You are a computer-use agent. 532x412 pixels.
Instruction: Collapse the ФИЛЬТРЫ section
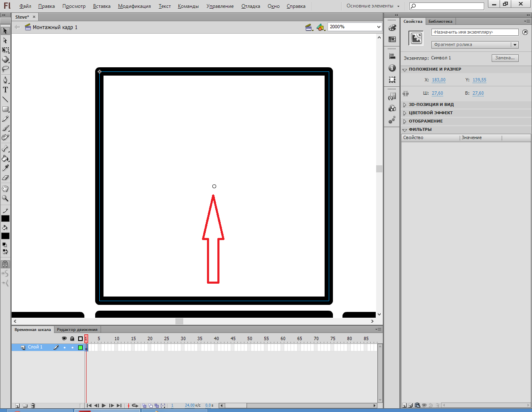click(405, 130)
